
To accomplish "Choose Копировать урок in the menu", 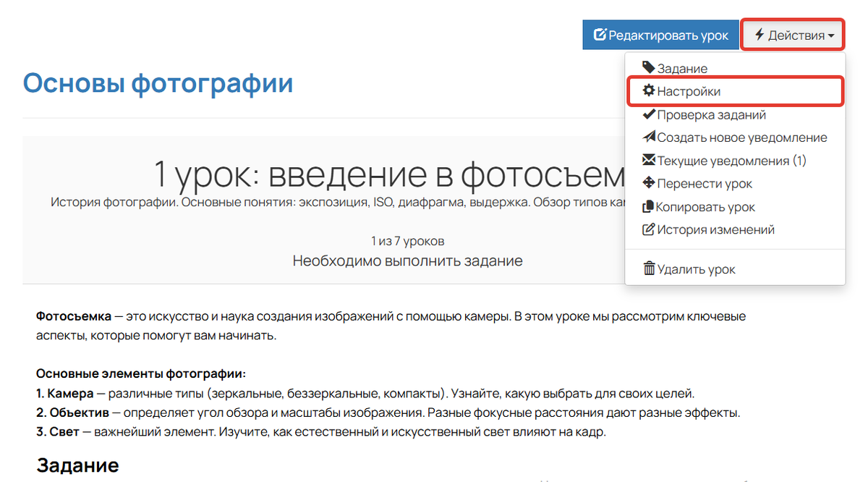I will 705,207.
